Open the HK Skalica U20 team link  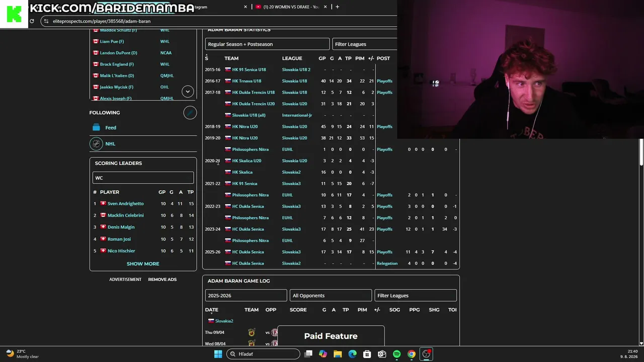coord(247,161)
